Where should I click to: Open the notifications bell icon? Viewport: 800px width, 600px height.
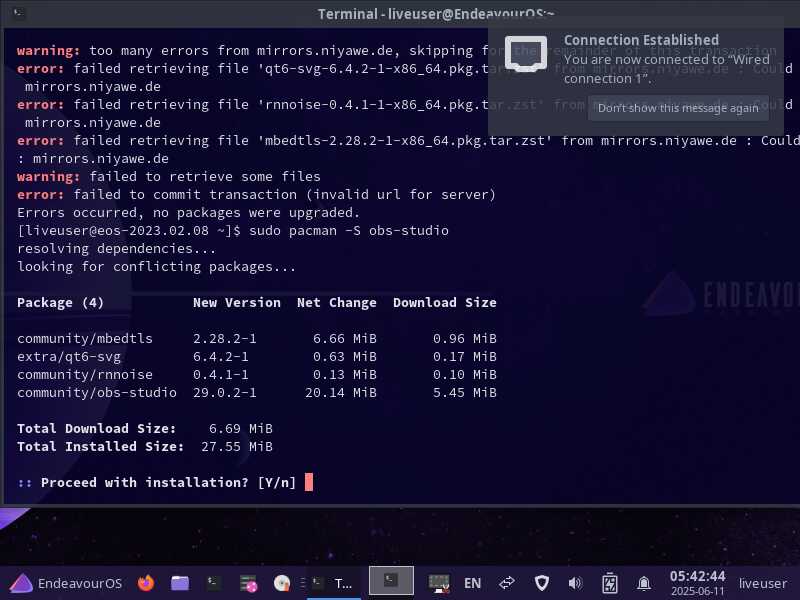tap(644, 583)
